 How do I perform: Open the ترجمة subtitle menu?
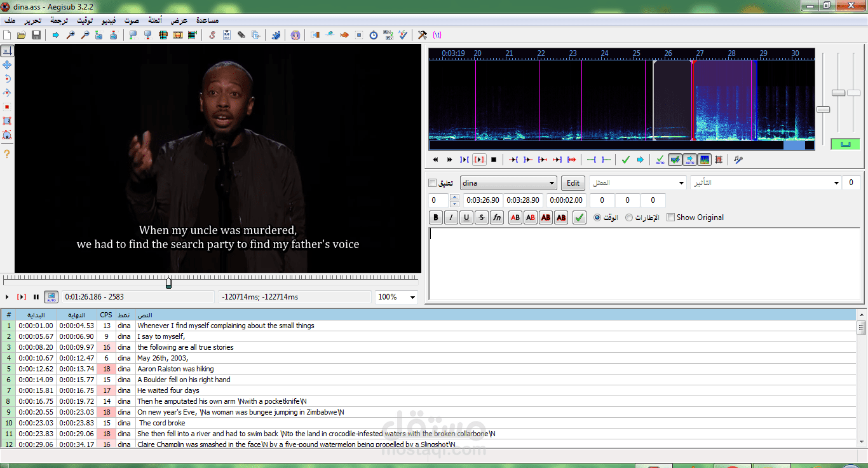point(59,20)
